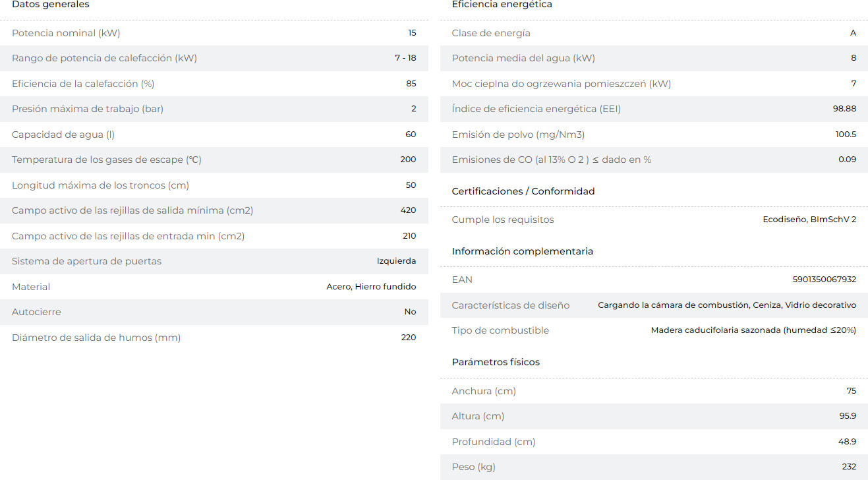This screenshot has width=868, height=480.
Task: Click the Madera caducifolaria sazonada value
Action: 753,330
